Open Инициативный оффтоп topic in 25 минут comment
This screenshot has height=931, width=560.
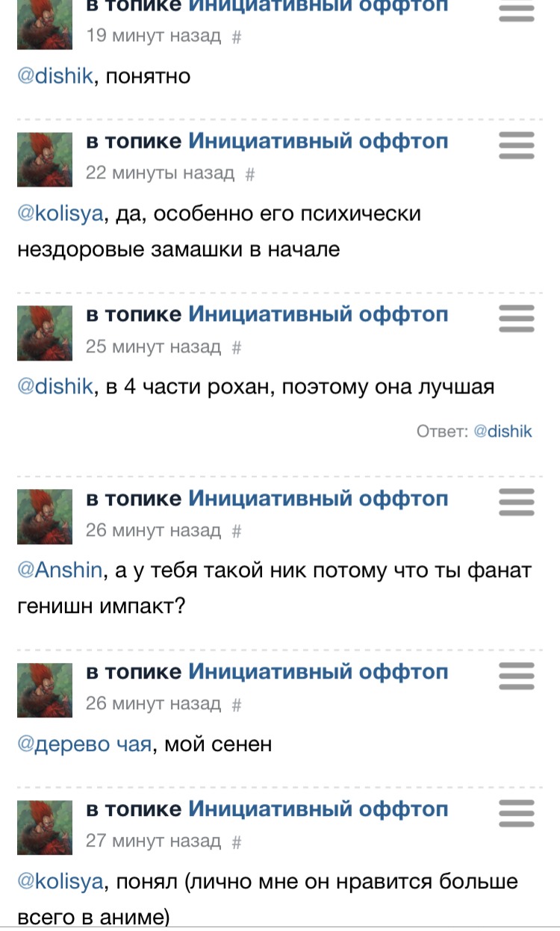click(318, 314)
